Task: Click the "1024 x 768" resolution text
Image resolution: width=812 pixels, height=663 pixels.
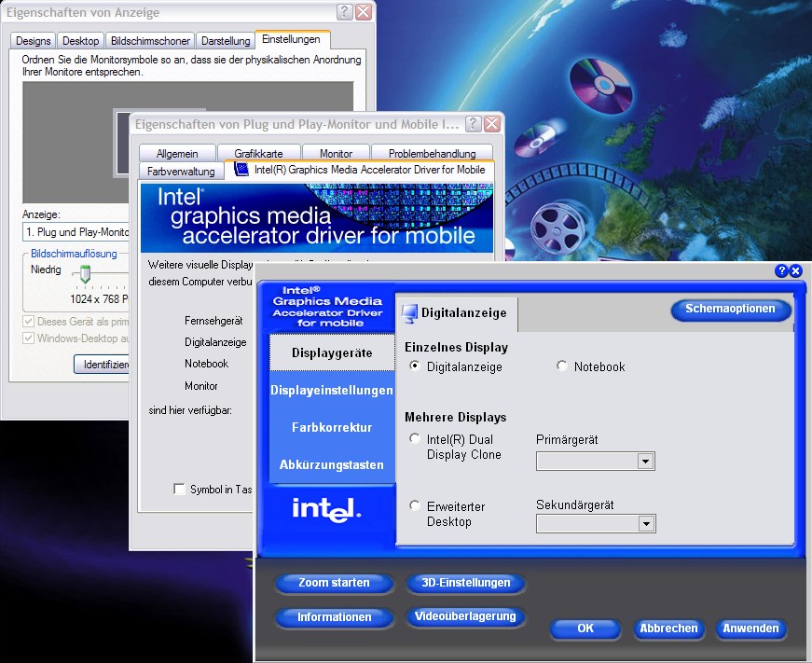Action: pyautogui.click(x=95, y=299)
